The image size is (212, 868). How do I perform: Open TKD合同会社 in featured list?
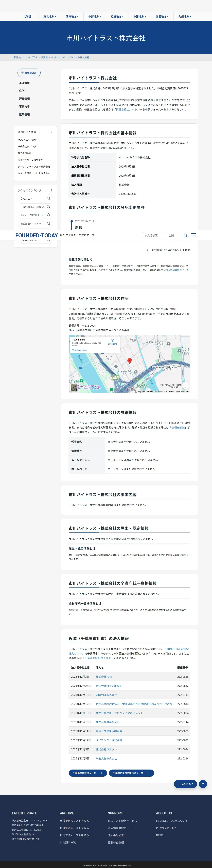[x=25, y=153]
